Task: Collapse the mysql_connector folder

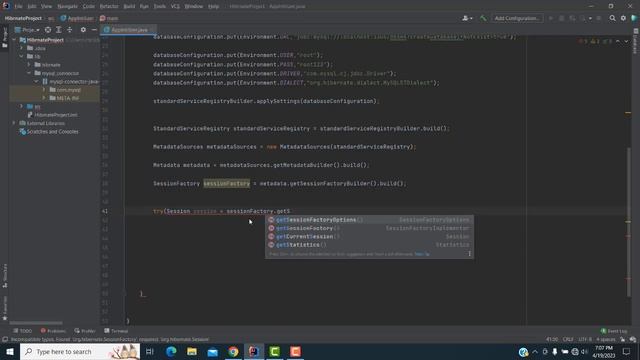Action: pos(29,73)
